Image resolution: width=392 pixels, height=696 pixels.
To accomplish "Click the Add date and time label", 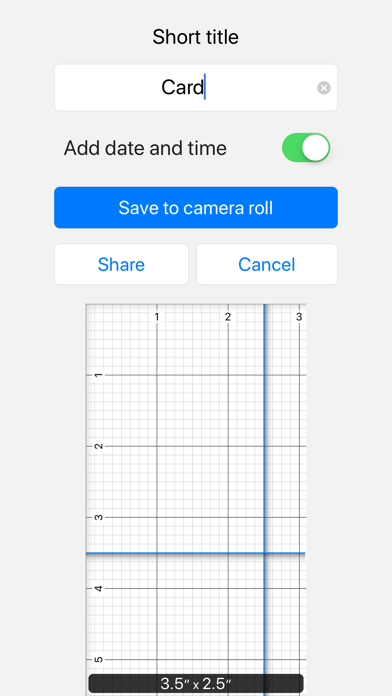I will [x=145, y=148].
